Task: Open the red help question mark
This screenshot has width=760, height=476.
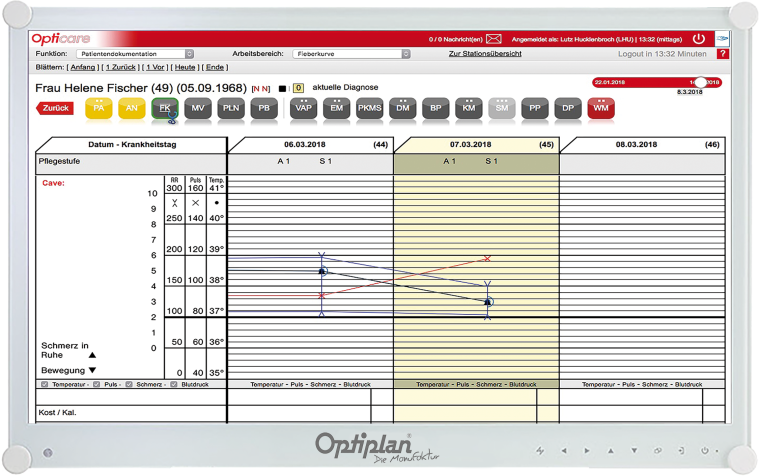Action: 722,53
